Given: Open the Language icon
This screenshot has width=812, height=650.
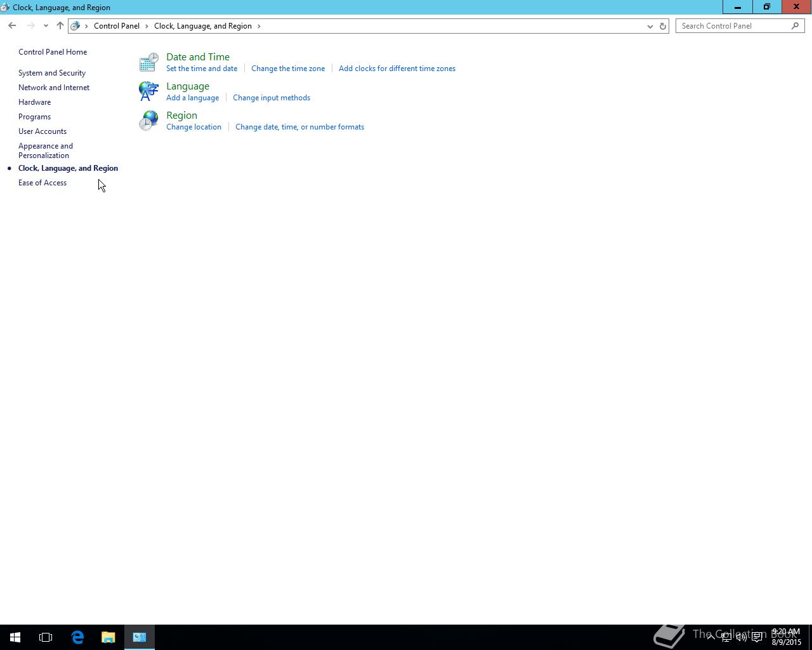Looking at the screenshot, I should pos(148,91).
